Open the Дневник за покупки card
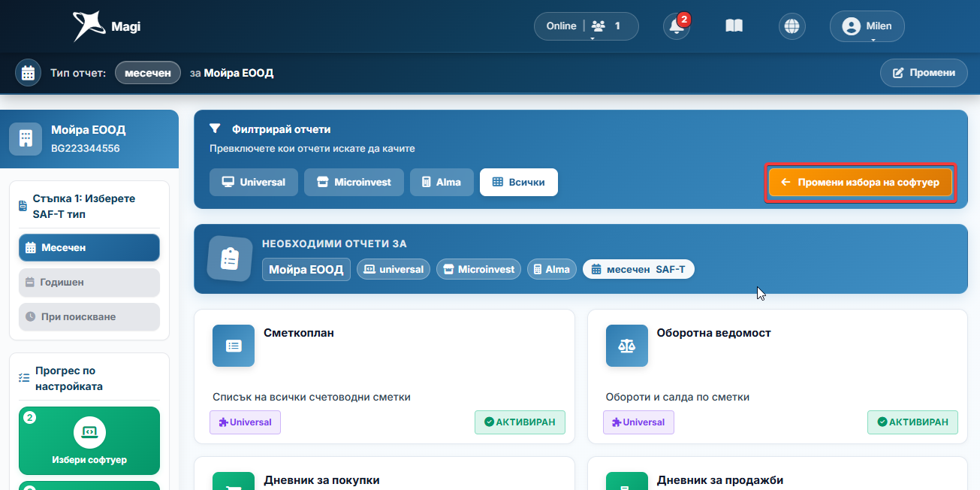Screen dimensions: 980x490 384,473
